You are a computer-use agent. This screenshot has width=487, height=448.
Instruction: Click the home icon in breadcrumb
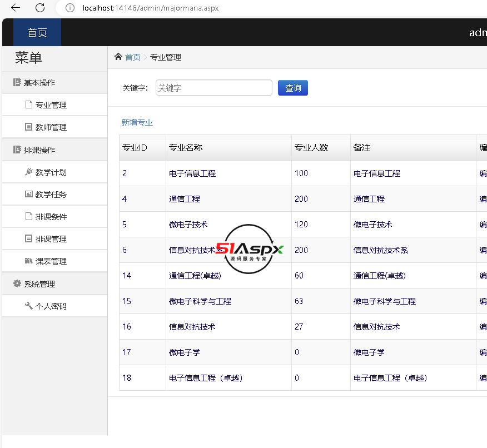tap(118, 57)
